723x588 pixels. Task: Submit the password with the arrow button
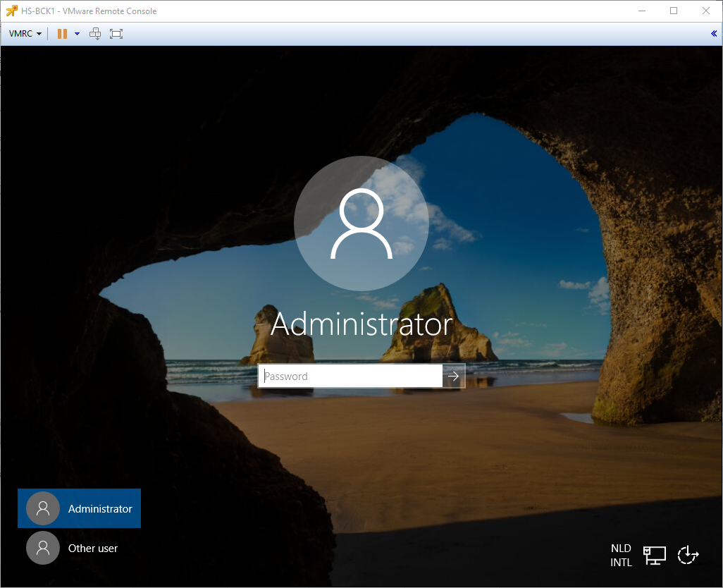coord(453,376)
